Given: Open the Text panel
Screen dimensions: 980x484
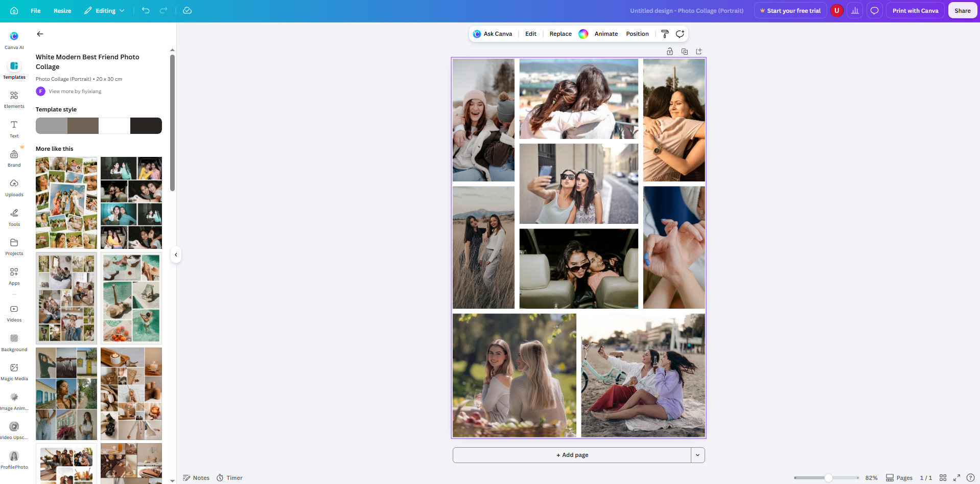Looking at the screenshot, I should pyautogui.click(x=14, y=129).
